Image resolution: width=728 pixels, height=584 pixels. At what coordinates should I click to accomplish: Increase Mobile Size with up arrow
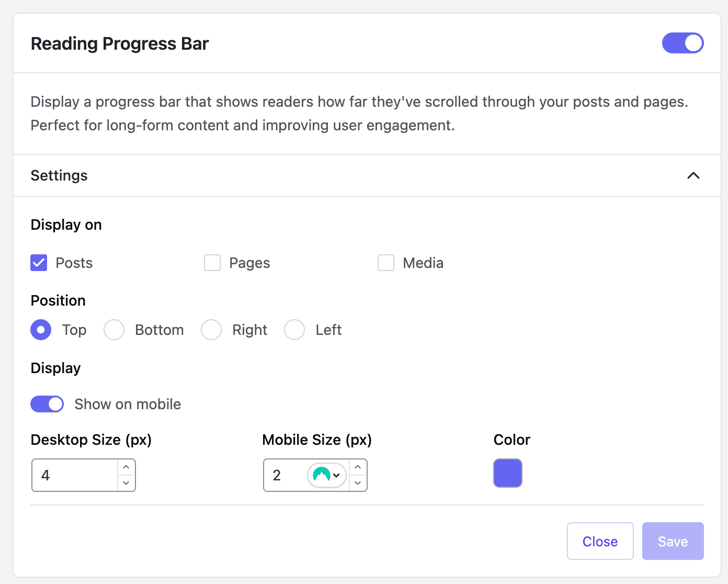coord(358,467)
